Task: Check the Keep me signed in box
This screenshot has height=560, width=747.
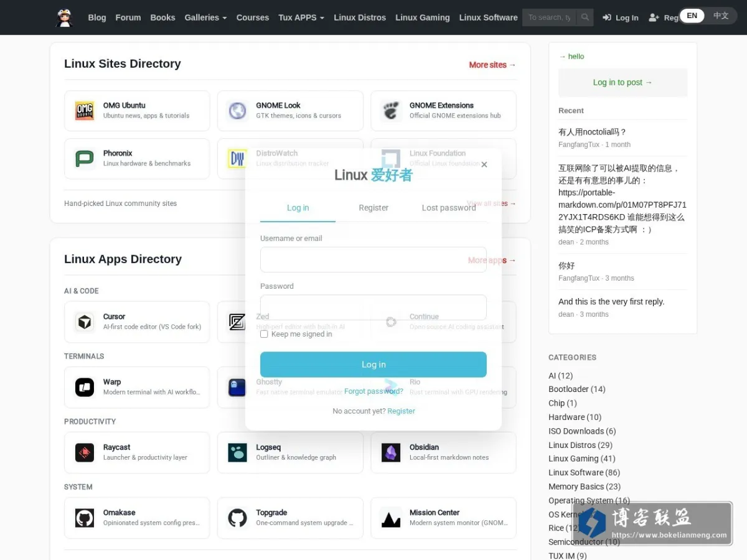Action: coord(264,334)
